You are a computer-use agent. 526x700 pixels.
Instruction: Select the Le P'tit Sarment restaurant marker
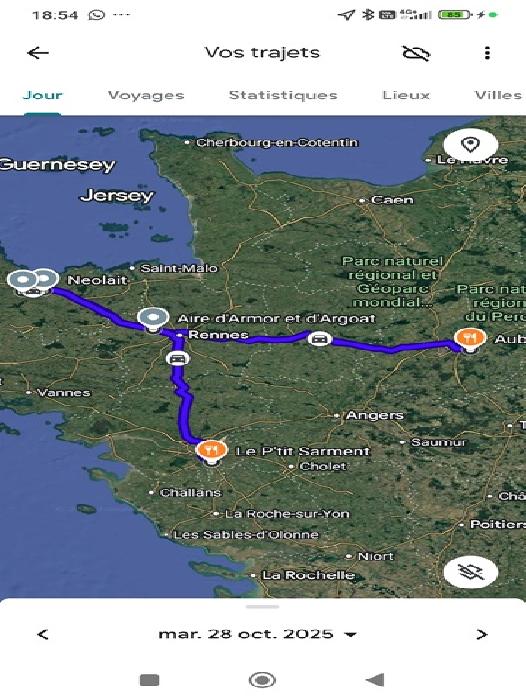click(x=212, y=451)
